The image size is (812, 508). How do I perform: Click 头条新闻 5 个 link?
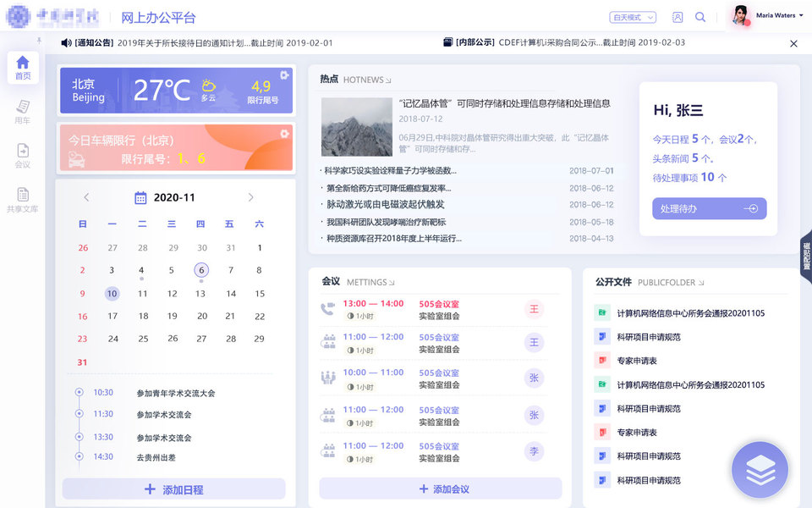683,158
